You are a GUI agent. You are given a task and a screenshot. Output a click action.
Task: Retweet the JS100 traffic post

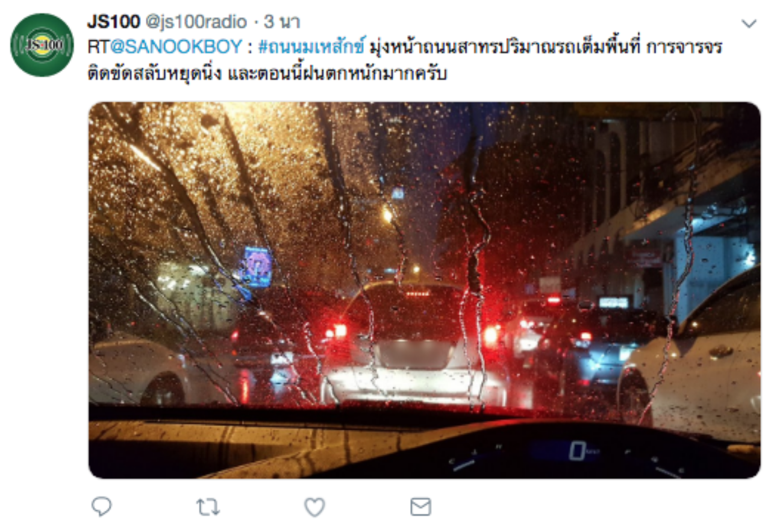208,507
